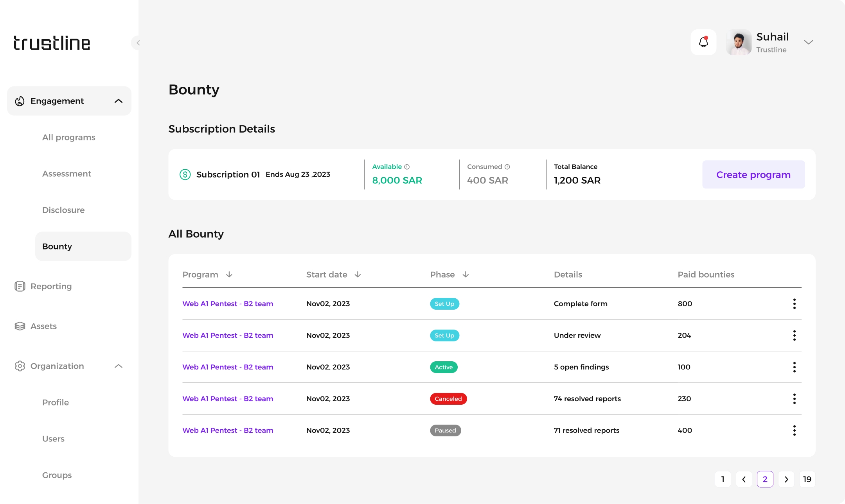Go to the next page of results
The height and width of the screenshot is (504, 845).
click(786, 479)
